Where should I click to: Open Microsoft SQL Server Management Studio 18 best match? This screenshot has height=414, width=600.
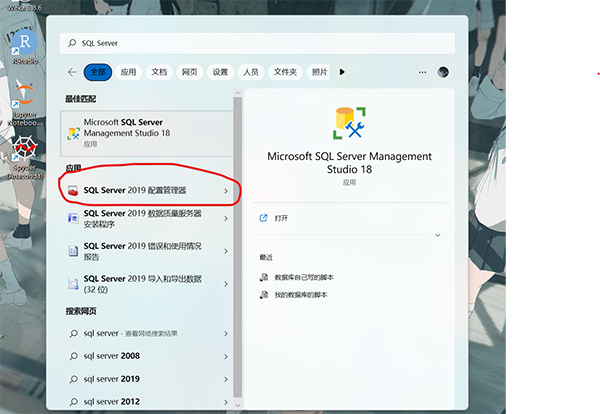147,133
